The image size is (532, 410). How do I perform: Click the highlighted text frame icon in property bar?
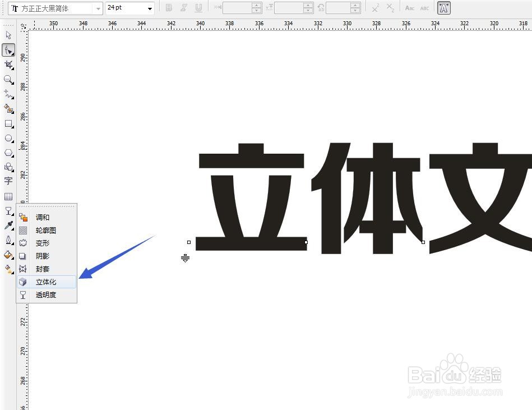tap(444, 8)
